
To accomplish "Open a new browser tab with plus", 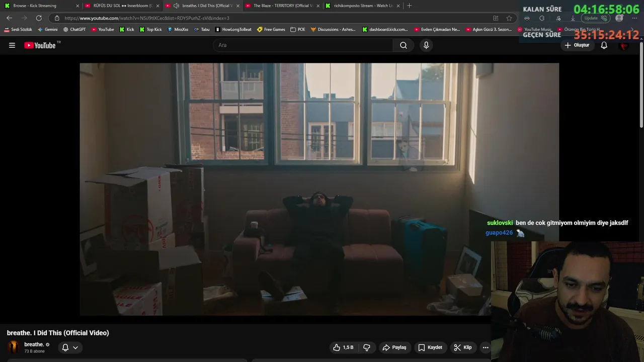I will point(409,6).
